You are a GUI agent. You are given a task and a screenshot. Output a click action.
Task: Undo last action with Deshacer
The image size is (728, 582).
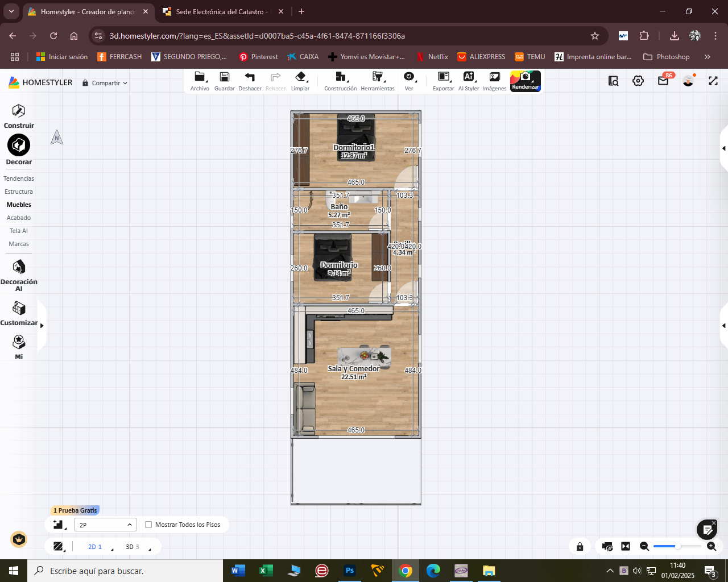pyautogui.click(x=250, y=78)
